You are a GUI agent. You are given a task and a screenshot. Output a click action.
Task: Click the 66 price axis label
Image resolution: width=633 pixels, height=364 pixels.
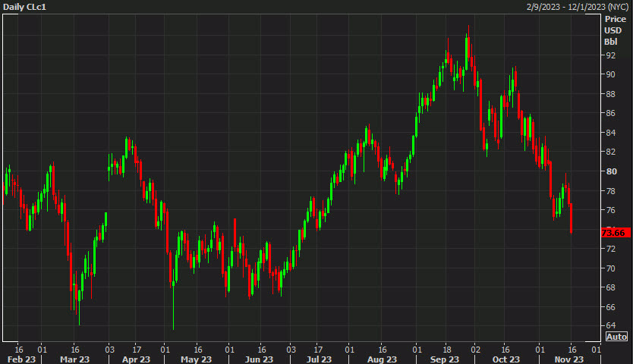(x=610, y=307)
